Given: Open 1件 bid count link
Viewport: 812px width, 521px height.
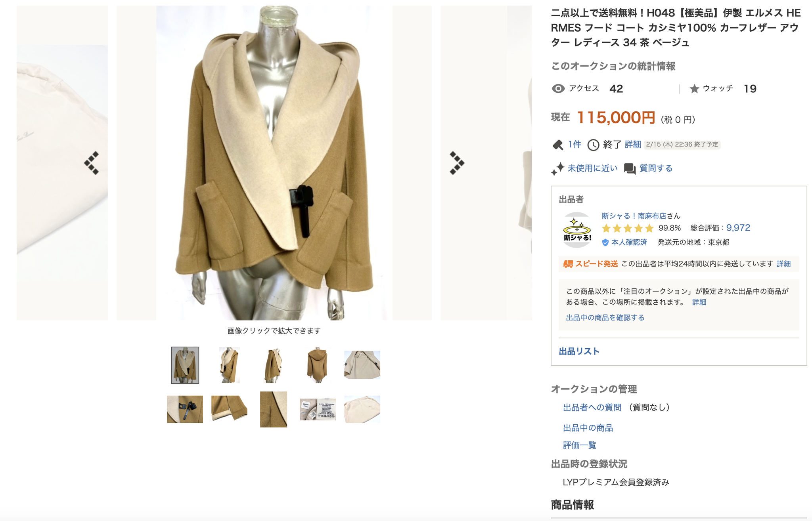Looking at the screenshot, I should coord(575,144).
